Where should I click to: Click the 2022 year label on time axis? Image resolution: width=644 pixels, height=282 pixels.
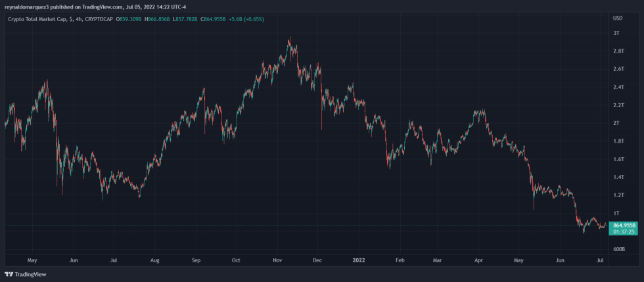tap(359, 260)
